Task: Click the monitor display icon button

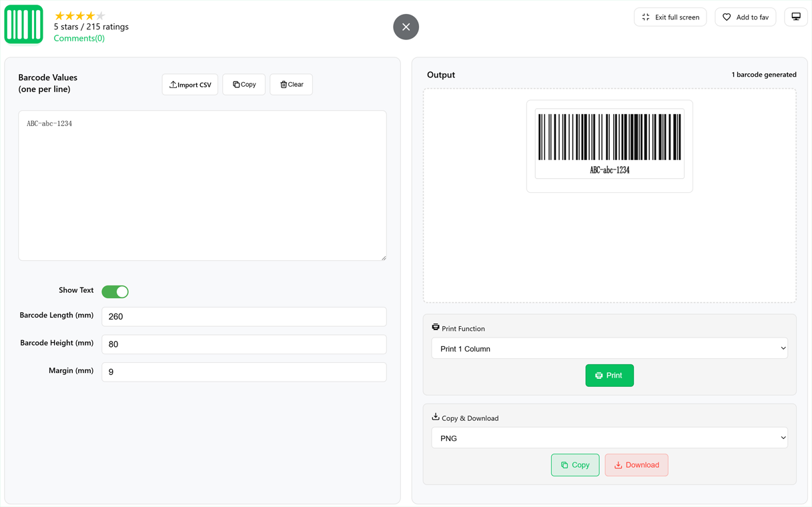Action: 796,17
